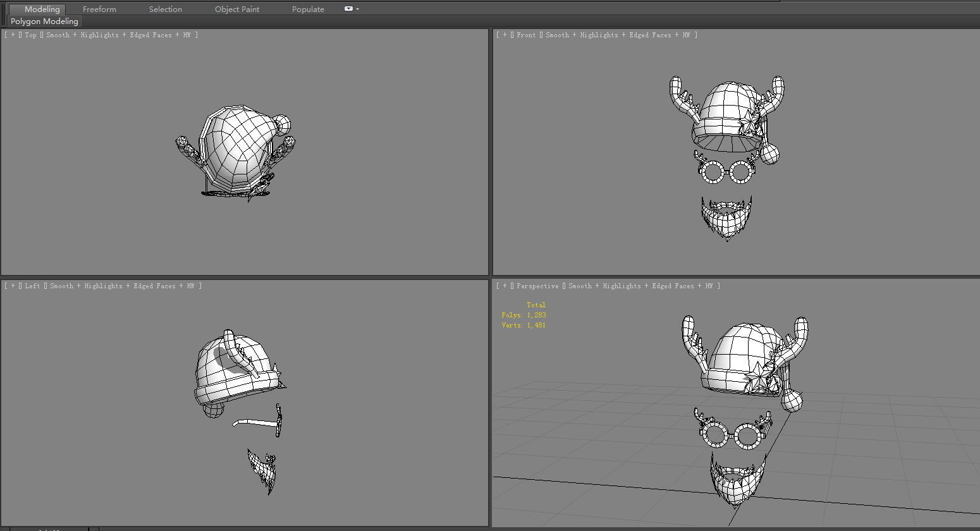Open the Top viewport [+] general menu
This screenshot has height=531, width=980.
(x=13, y=35)
